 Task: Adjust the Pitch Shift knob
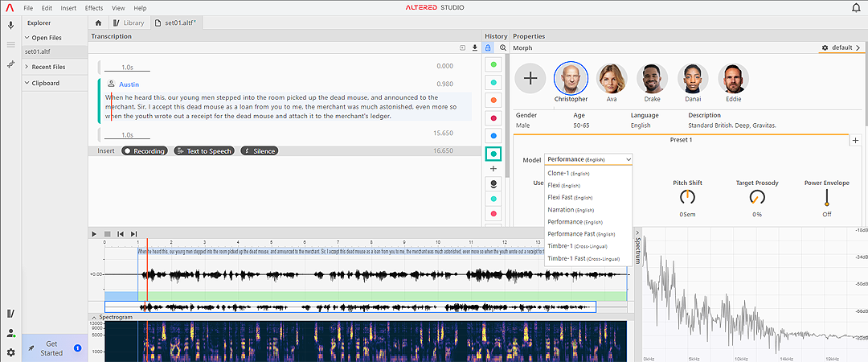[687, 197]
